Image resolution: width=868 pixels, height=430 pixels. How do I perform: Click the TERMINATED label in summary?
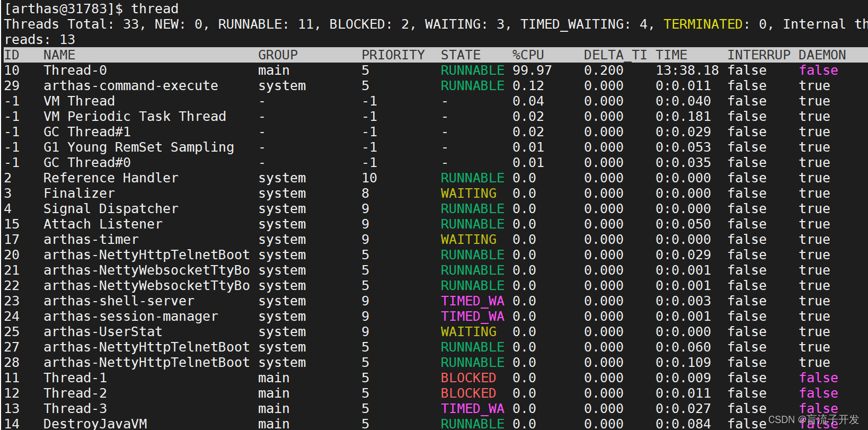(703, 24)
